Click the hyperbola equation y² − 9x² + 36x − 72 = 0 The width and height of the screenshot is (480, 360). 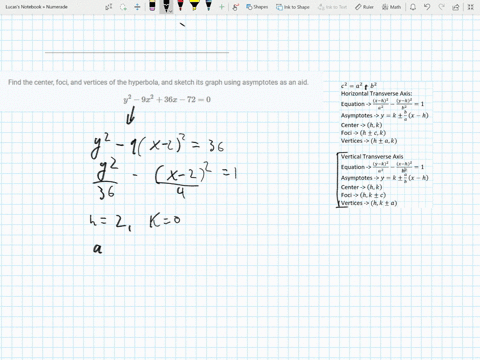167,99
